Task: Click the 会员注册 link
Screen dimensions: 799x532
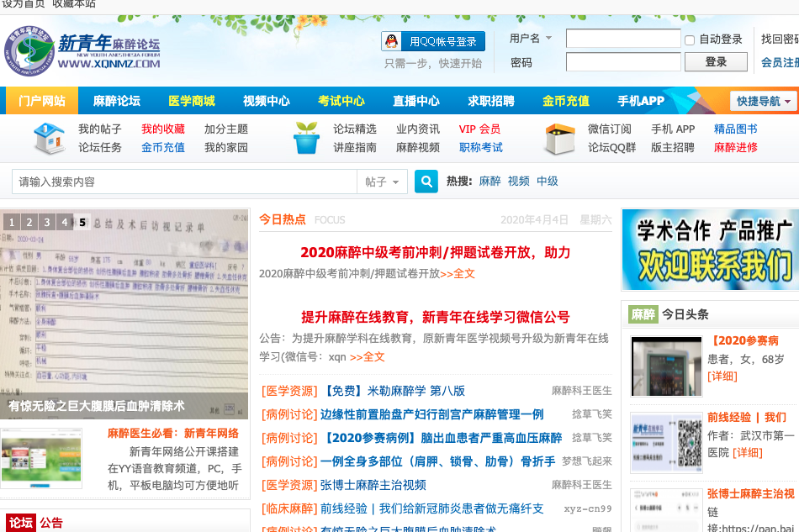Action: tap(780, 62)
